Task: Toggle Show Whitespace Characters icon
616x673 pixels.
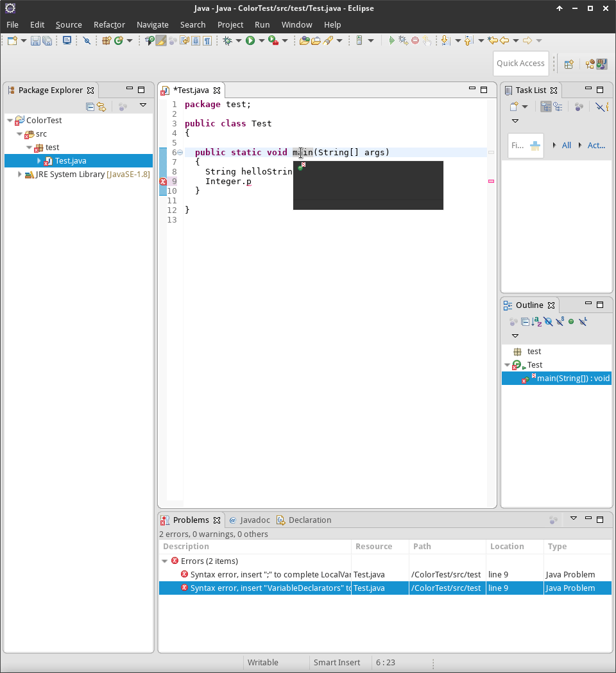Action: click(x=207, y=41)
